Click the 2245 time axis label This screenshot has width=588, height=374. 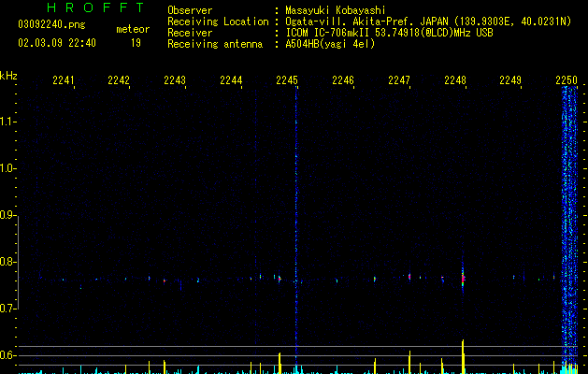pyautogui.click(x=287, y=79)
